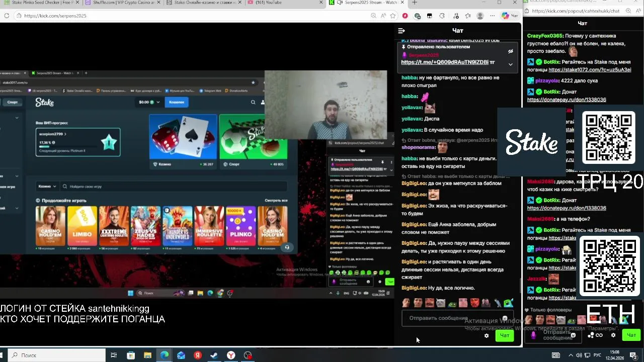Image resolution: width=644 pixels, height=362 pixels.
Task: Click 'Найдите свою игру' search field in stream
Action: click(174, 186)
